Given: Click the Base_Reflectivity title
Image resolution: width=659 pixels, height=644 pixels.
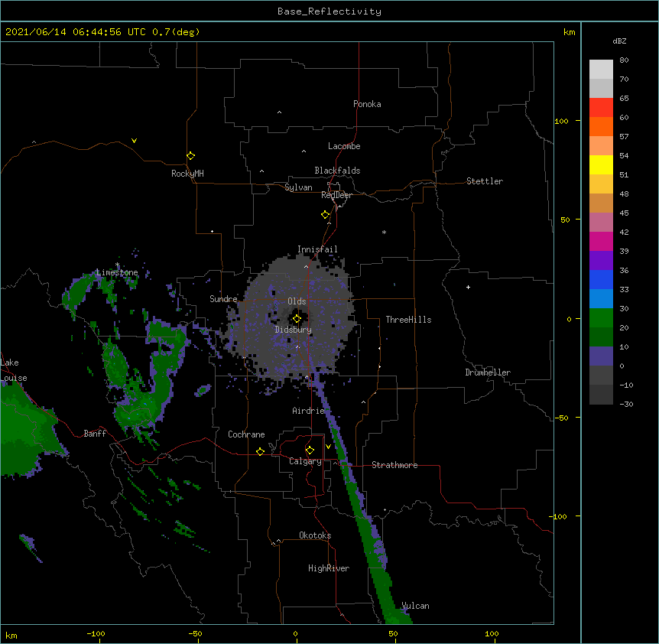Looking at the screenshot, I should coord(329,11).
